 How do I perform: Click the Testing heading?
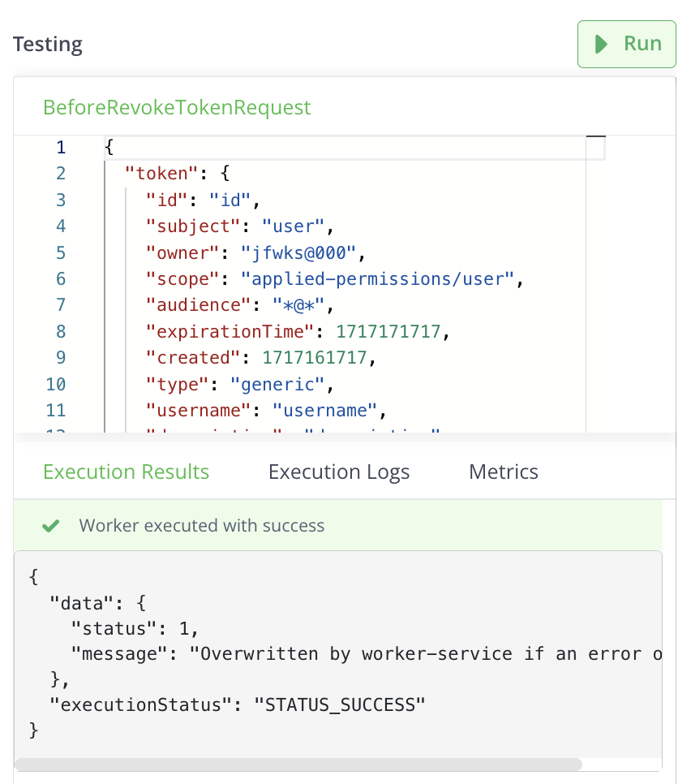point(47,45)
